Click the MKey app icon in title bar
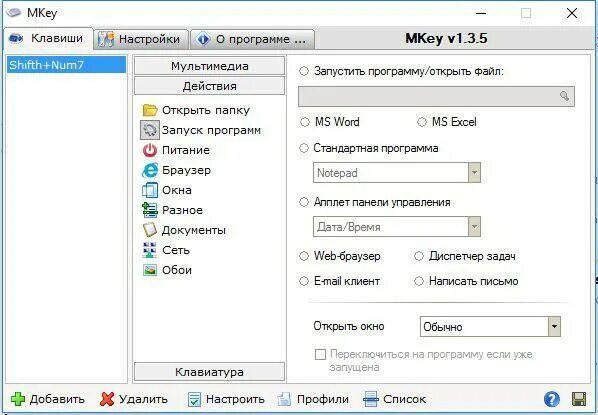This screenshot has height=415, width=598. pyautogui.click(x=14, y=13)
